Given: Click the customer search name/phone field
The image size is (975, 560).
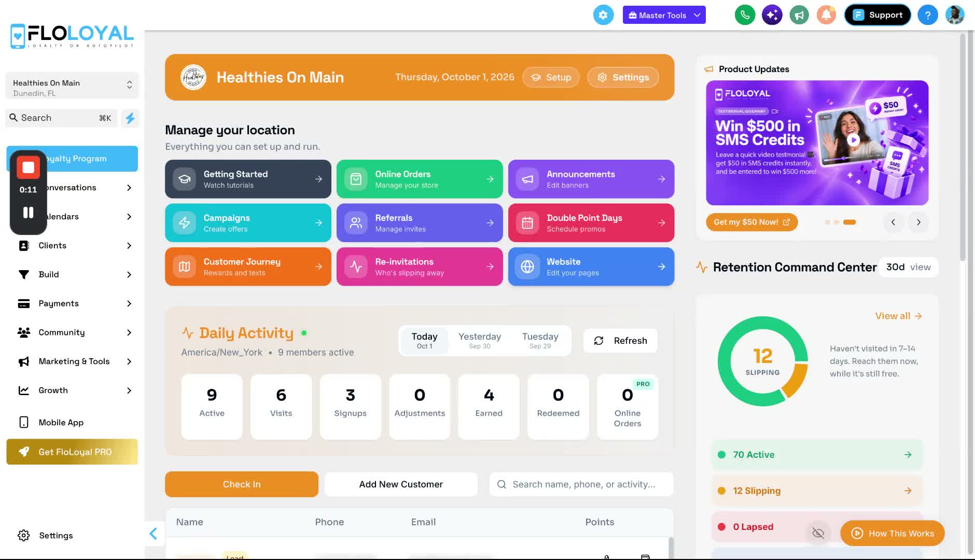Looking at the screenshot, I should 581,484.
